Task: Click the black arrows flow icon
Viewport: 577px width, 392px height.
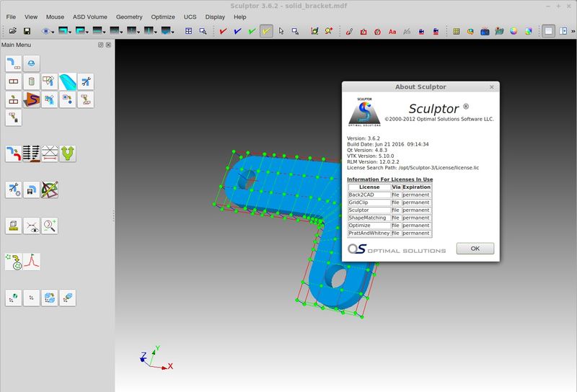Action: point(31,153)
